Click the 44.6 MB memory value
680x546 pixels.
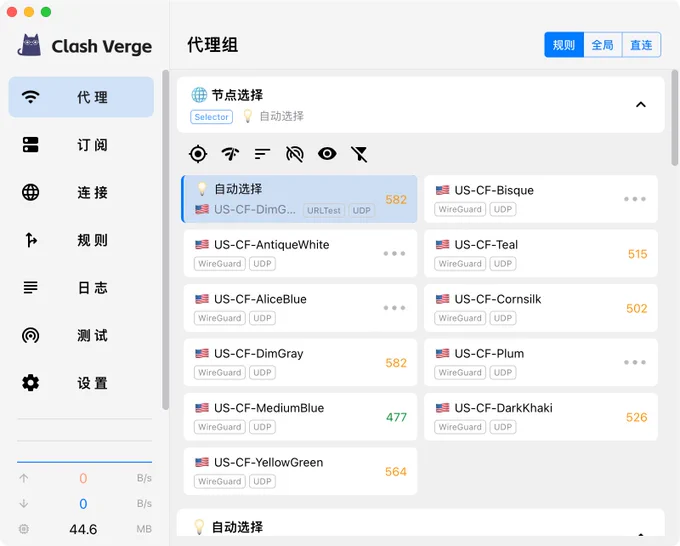83,529
